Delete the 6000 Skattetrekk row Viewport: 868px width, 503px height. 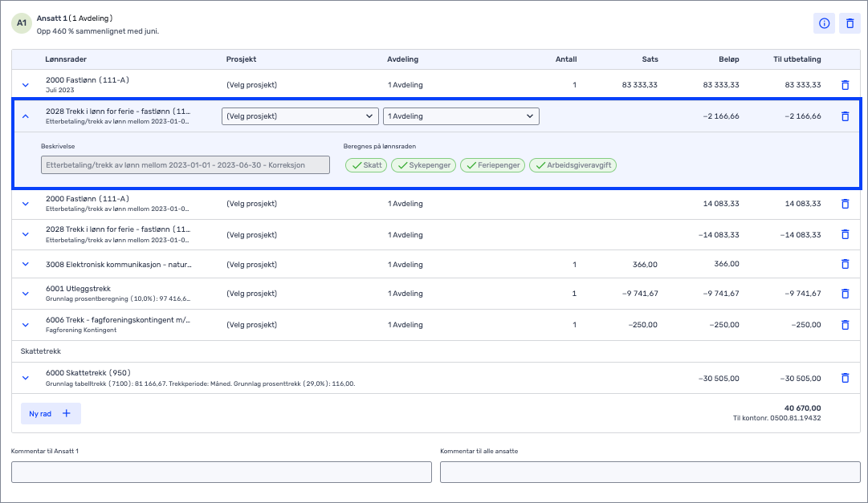coord(845,378)
